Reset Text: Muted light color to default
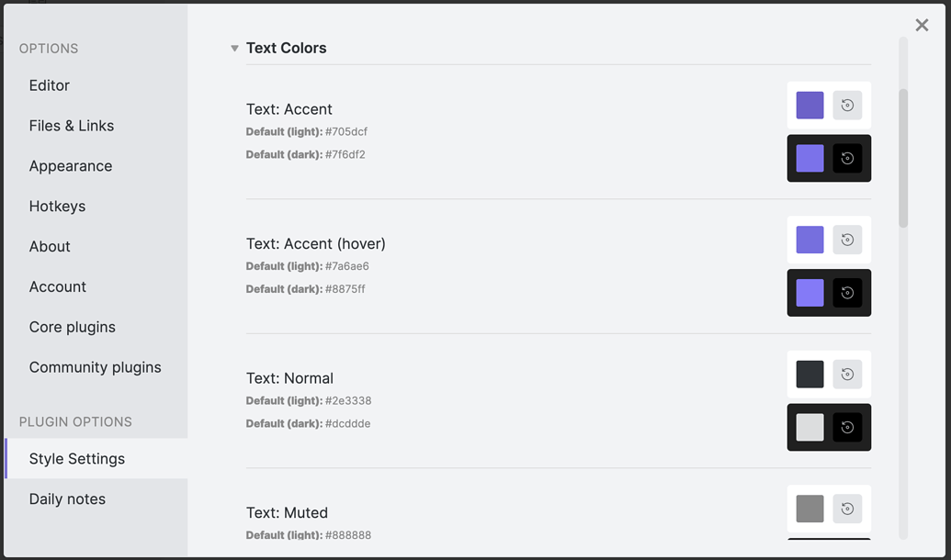This screenshot has height=560, width=951. [847, 509]
